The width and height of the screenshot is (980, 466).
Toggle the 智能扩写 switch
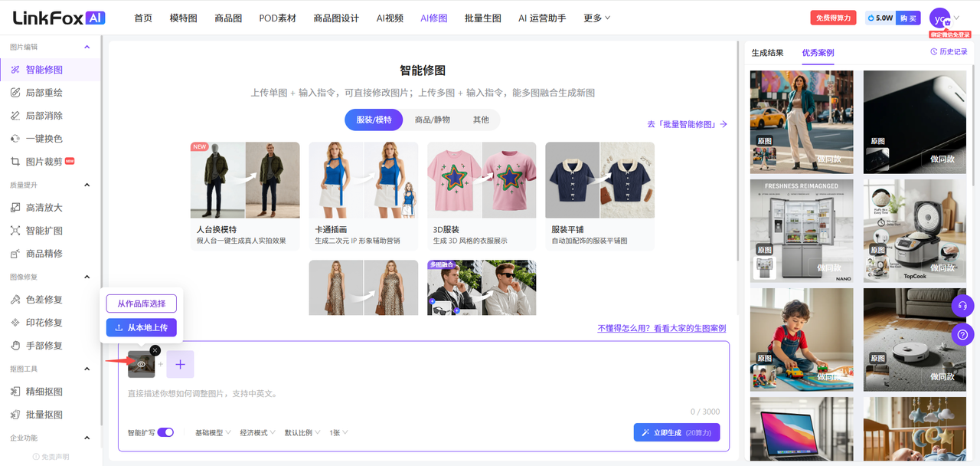(165, 432)
